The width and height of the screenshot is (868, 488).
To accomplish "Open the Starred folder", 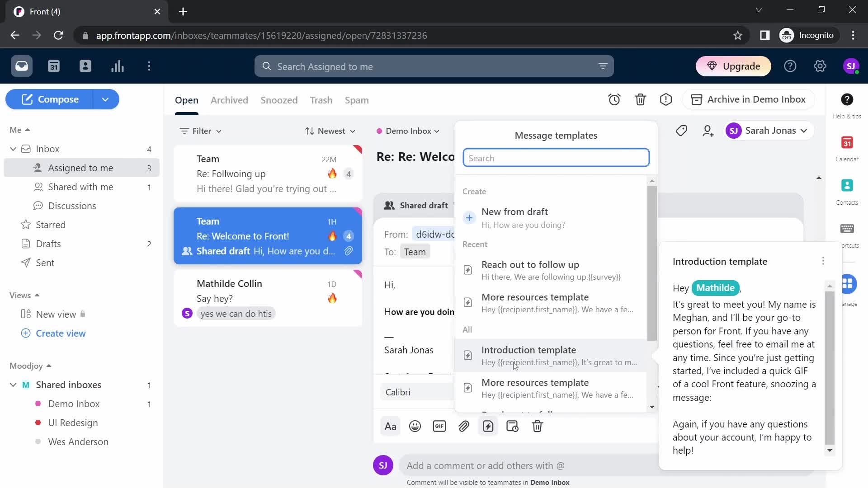I will 81,225.
